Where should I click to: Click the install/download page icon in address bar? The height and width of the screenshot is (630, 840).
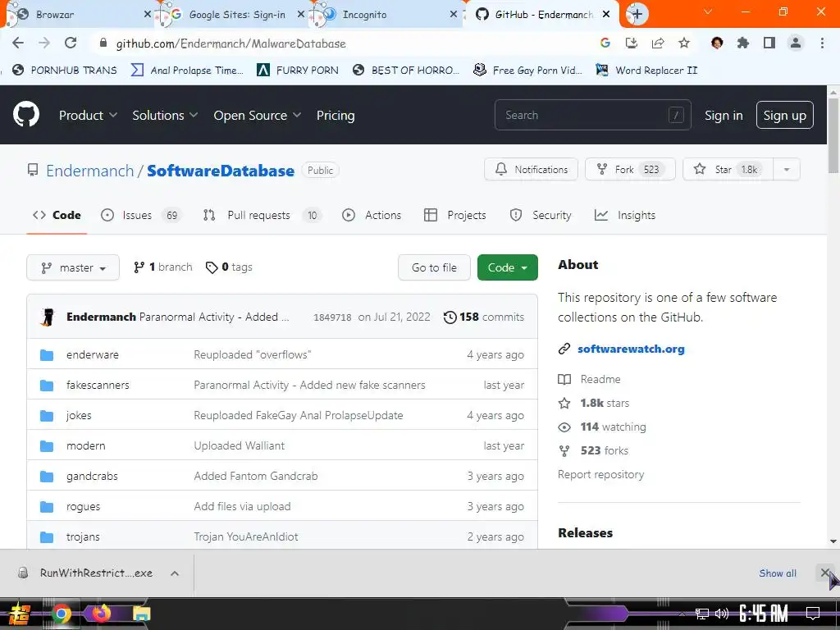[x=632, y=43]
